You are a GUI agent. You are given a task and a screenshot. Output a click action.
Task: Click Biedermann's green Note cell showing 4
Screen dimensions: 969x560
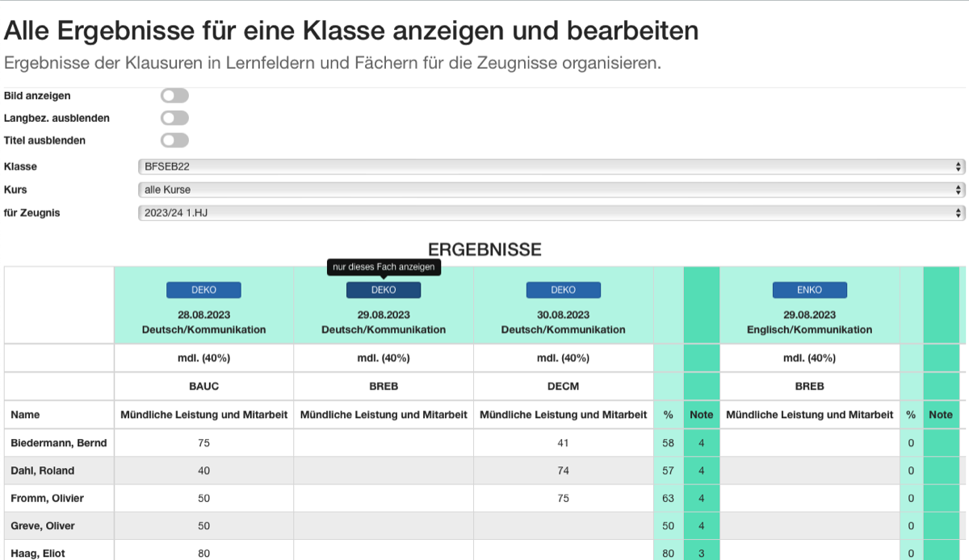(x=702, y=443)
